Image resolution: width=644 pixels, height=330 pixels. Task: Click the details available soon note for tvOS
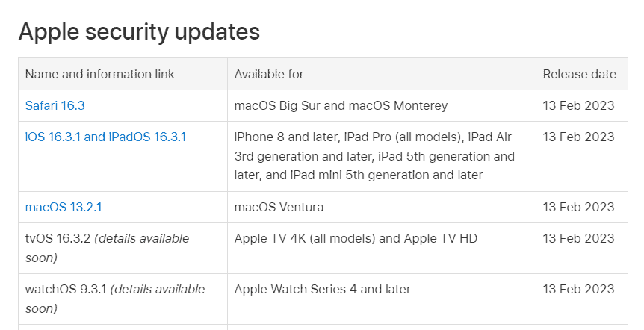pos(142,239)
